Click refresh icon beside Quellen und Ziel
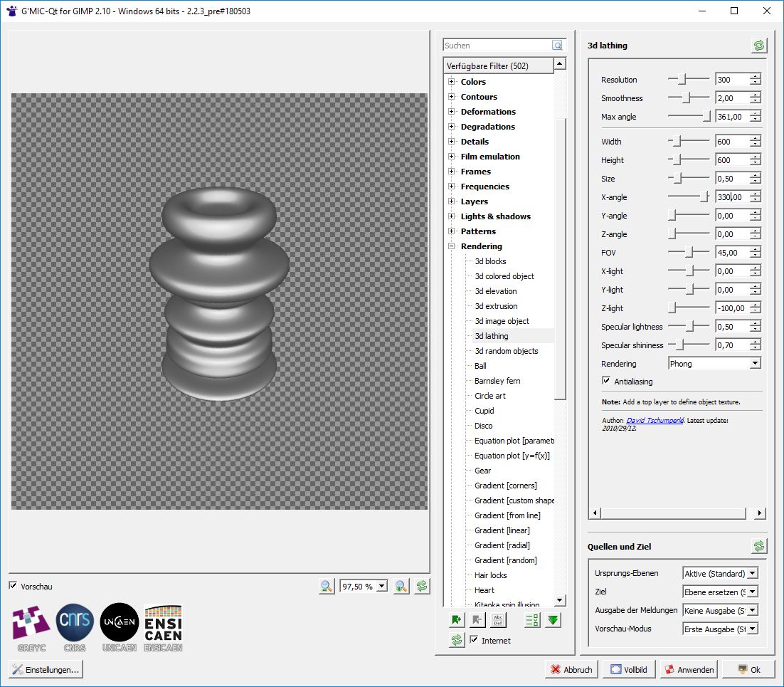 point(759,546)
